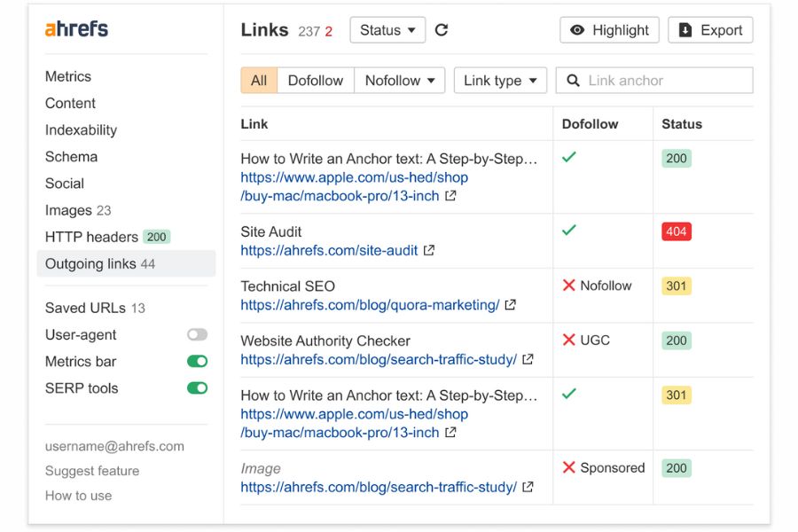The image size is (798, 532).
Task: Click the magnifier icon in Link anchor field
Action: (x=573, y=81)
